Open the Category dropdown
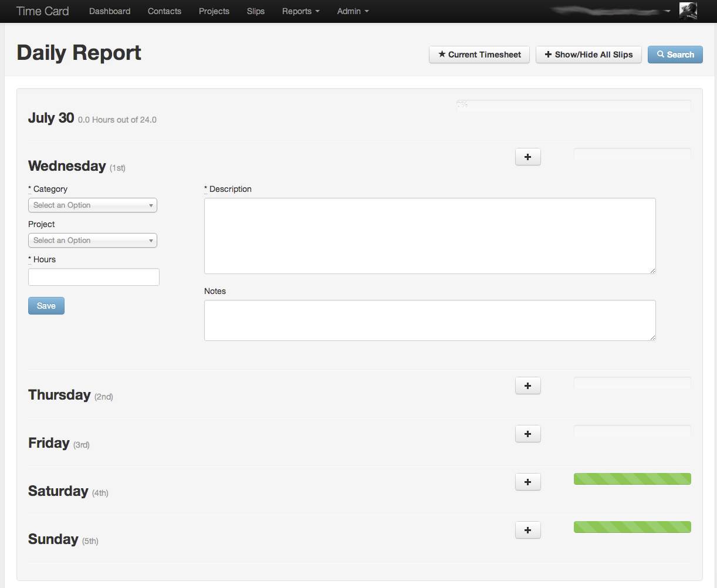This screenshot has height=588, width=717. [x=93, y=205]
